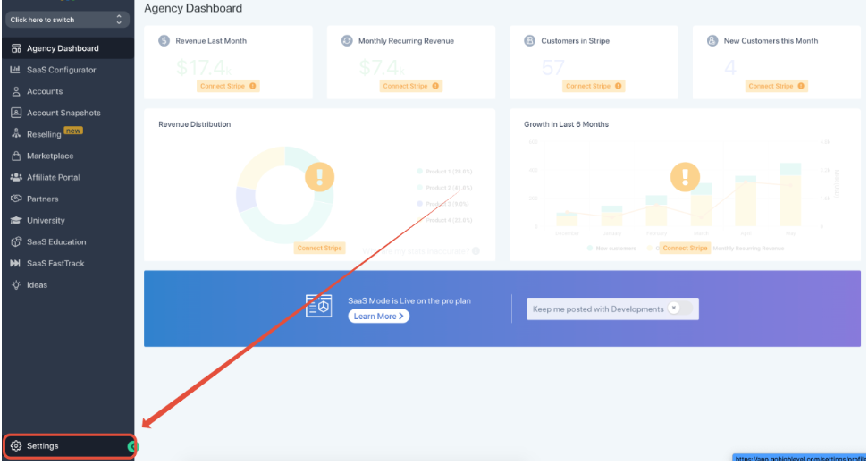The width and height of the screenshot is (868, 465).
Task: Click the Marketplace bag icon
Action: 15,156
